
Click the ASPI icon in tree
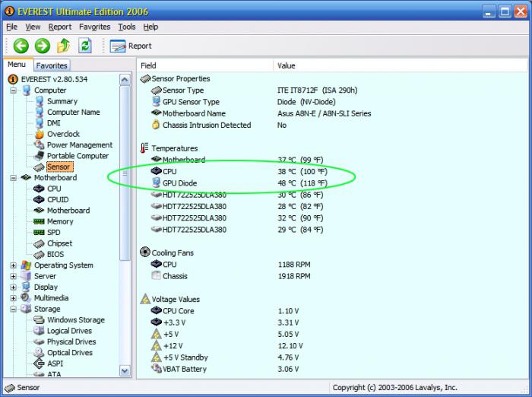point(39,364)
